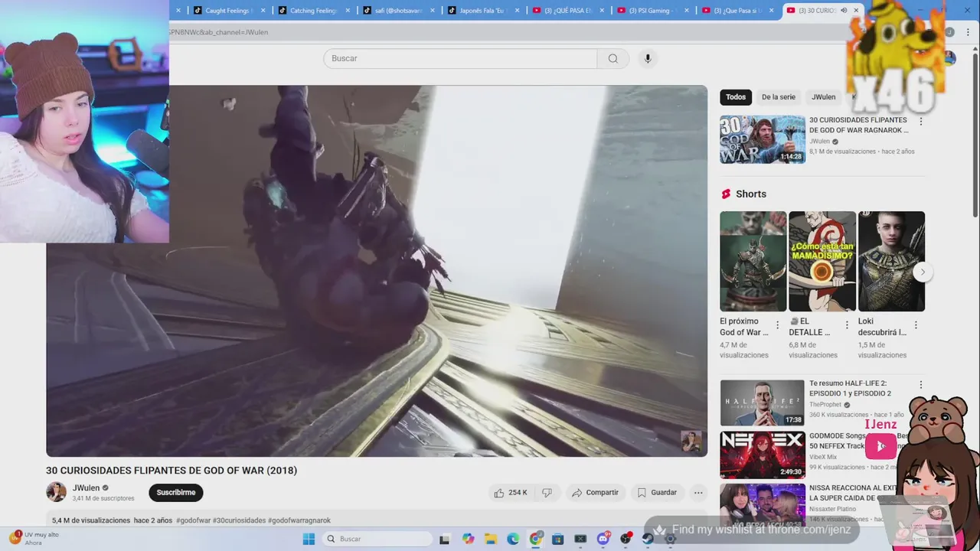Close the Caught Feelings tab

click(x=263, y=11)
